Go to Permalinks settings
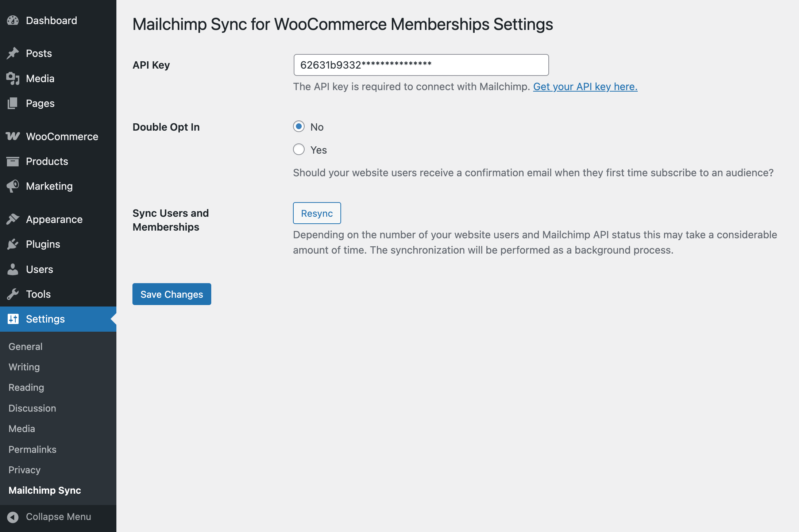This screenshot has height=532, width=799. click(32, 450)
